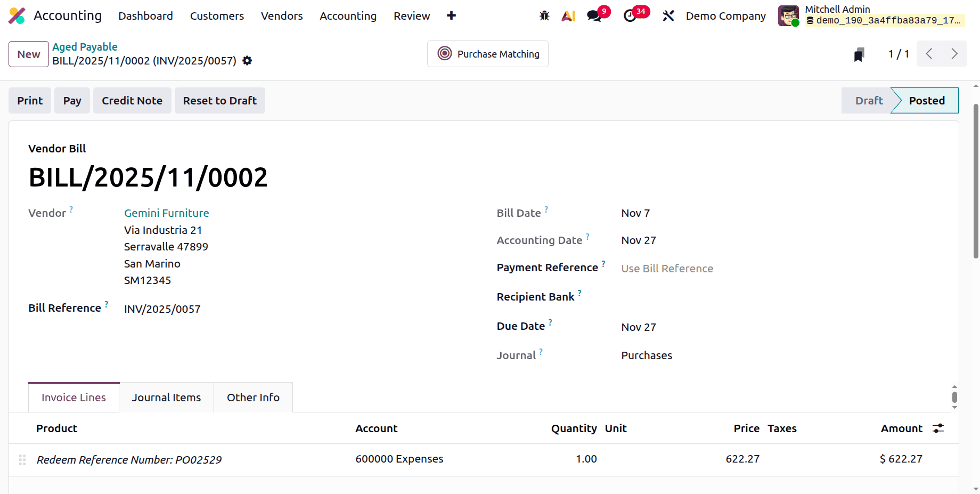
Task: Click Amount column header
Action: 902,428
